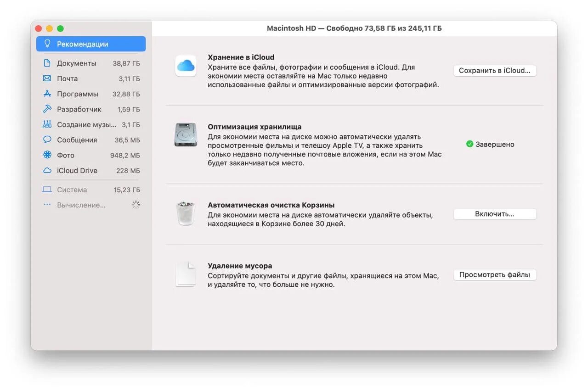Click the 36,5 МБ Сообщения size

click(127, 140)
